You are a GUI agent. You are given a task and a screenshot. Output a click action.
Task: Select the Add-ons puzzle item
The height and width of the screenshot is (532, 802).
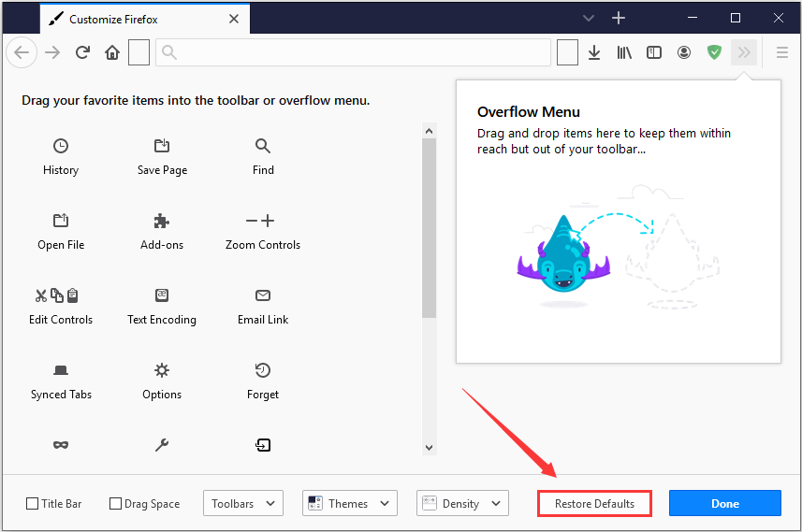tap(162, 232)
